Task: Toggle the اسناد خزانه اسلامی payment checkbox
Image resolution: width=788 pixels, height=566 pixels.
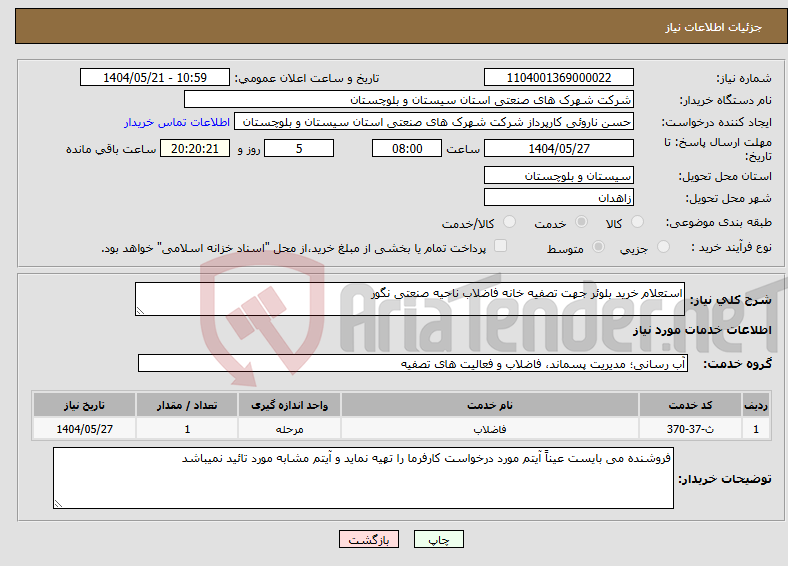Action: (500, 245)
